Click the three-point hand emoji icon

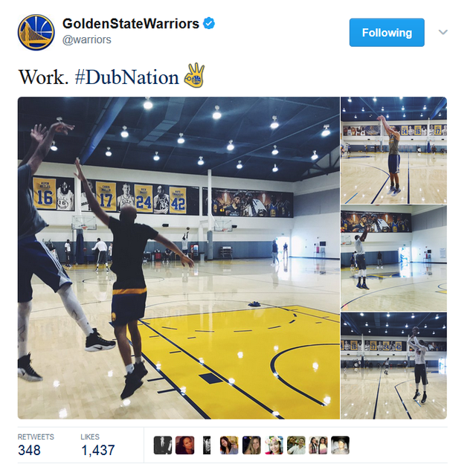pos(194,75)
